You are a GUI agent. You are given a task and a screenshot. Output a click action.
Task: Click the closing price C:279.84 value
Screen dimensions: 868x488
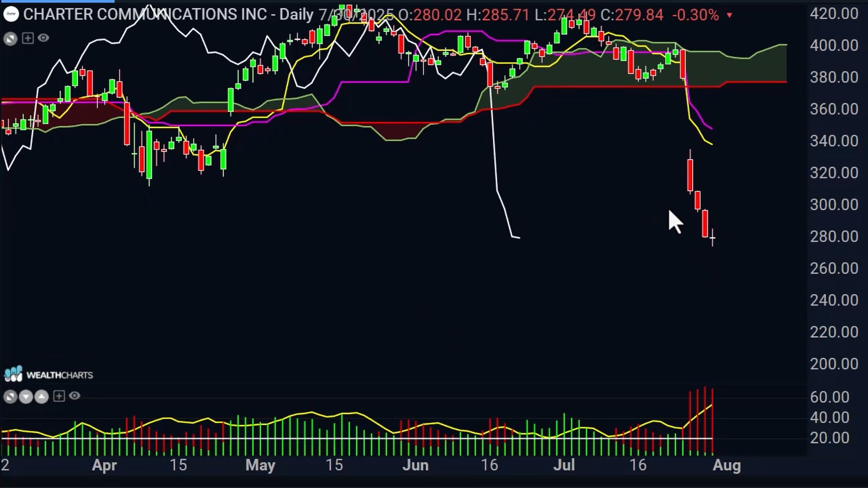point(632,15)
